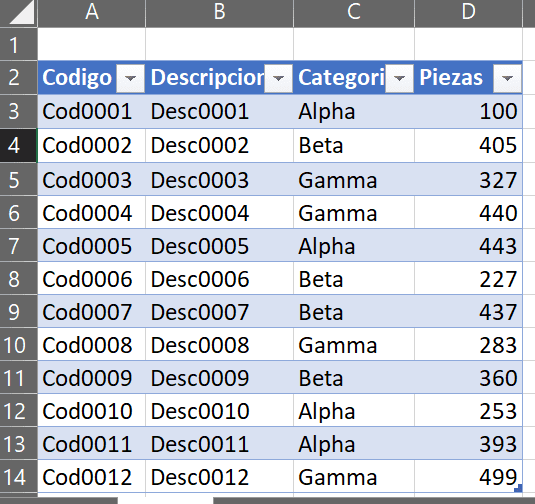Select row 10 header
This screenshot has height=504, width=535.
point(18,345)
